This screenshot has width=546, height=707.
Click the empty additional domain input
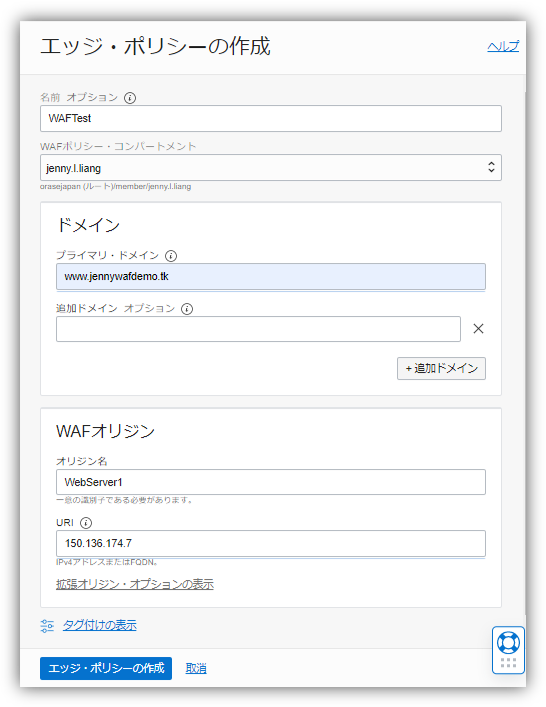(258, 329)
